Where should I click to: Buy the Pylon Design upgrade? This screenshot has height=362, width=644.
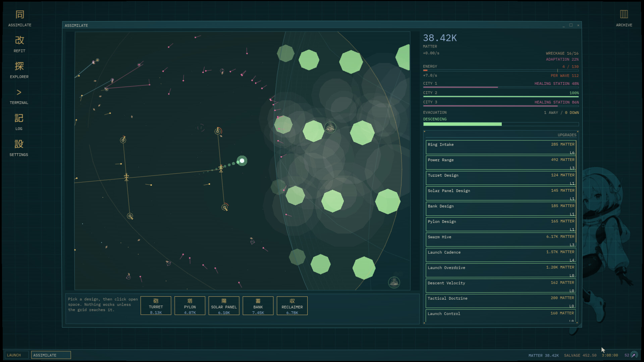[x=501, y=225]
